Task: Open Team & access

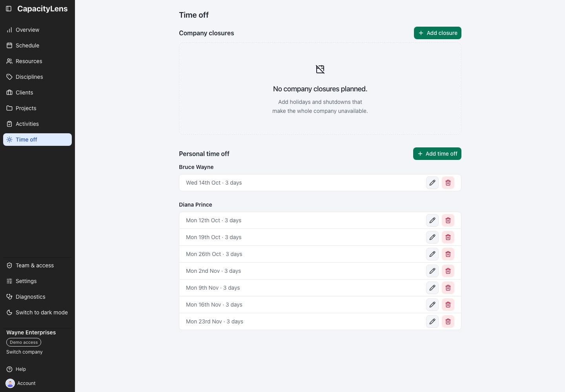Action: coord(37,265)
